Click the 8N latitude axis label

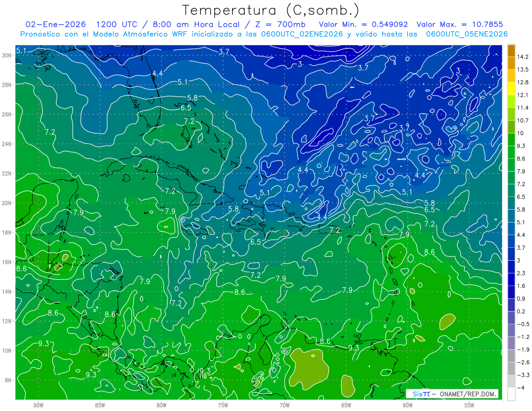point(9,380)
